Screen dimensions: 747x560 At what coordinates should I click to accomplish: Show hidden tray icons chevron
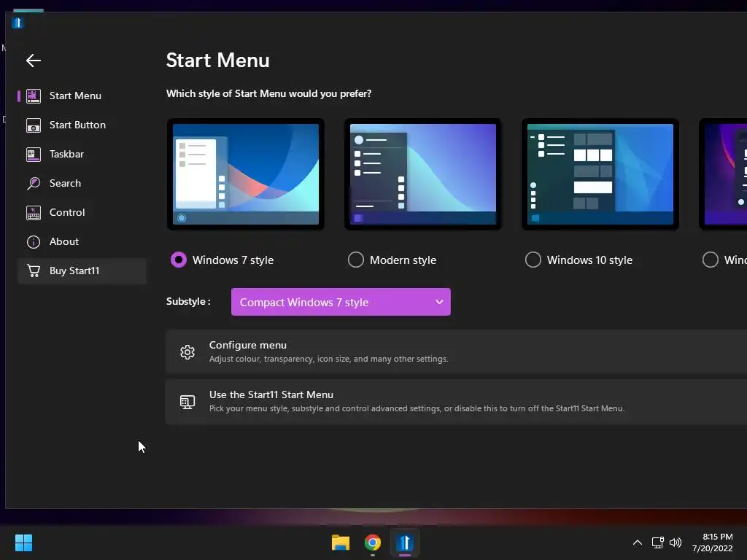click(x=638, y=542)
